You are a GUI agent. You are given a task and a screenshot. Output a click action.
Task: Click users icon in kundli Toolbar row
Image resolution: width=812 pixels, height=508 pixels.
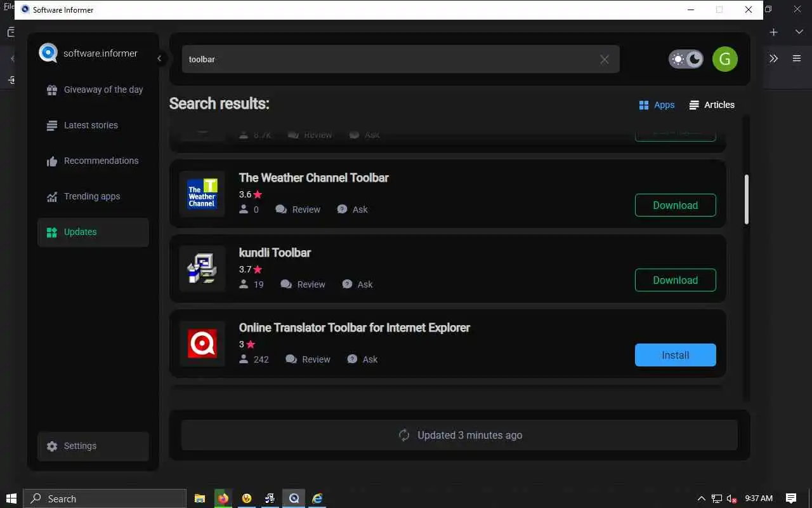(x=244, y=284)
